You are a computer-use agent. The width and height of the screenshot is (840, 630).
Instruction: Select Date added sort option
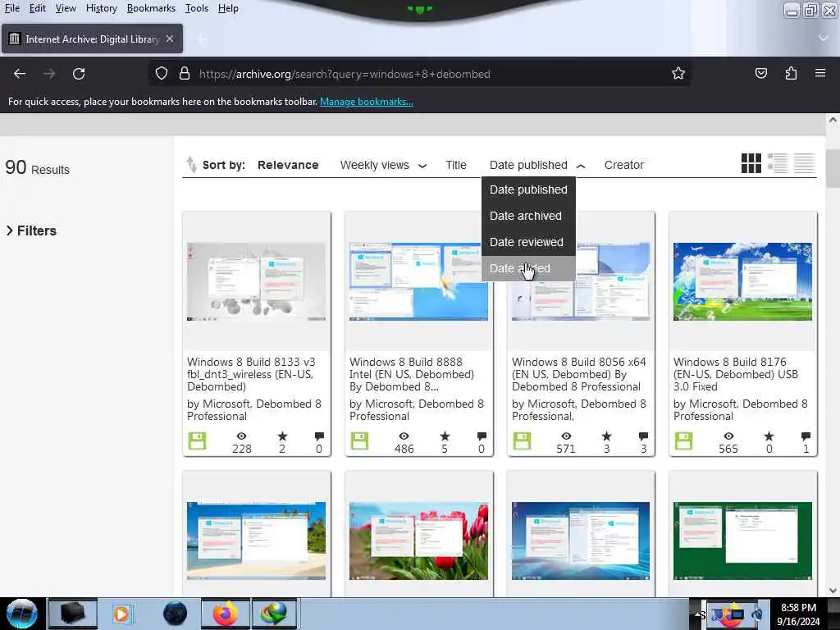528,268
